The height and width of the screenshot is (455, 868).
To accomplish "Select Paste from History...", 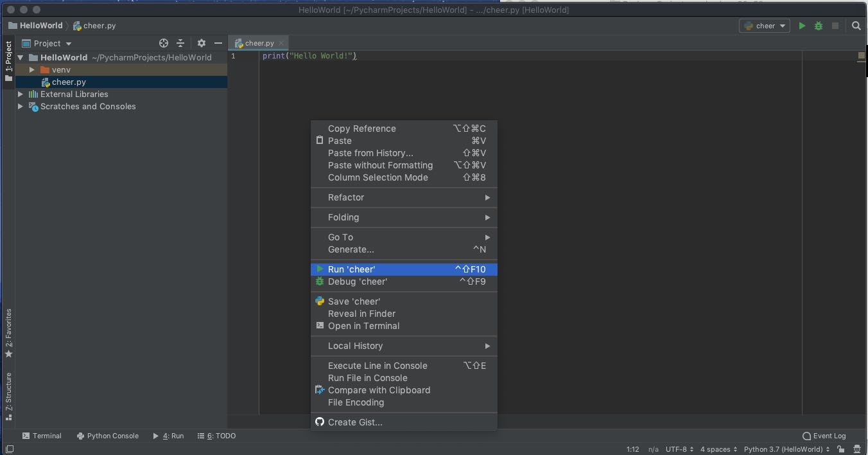I will pyautogui.click(x=404, y=153).
